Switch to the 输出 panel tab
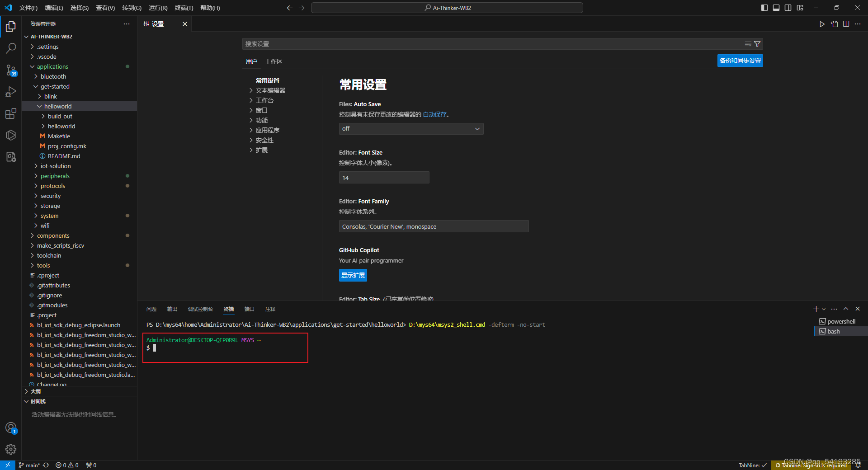 (x=172, y=309)
